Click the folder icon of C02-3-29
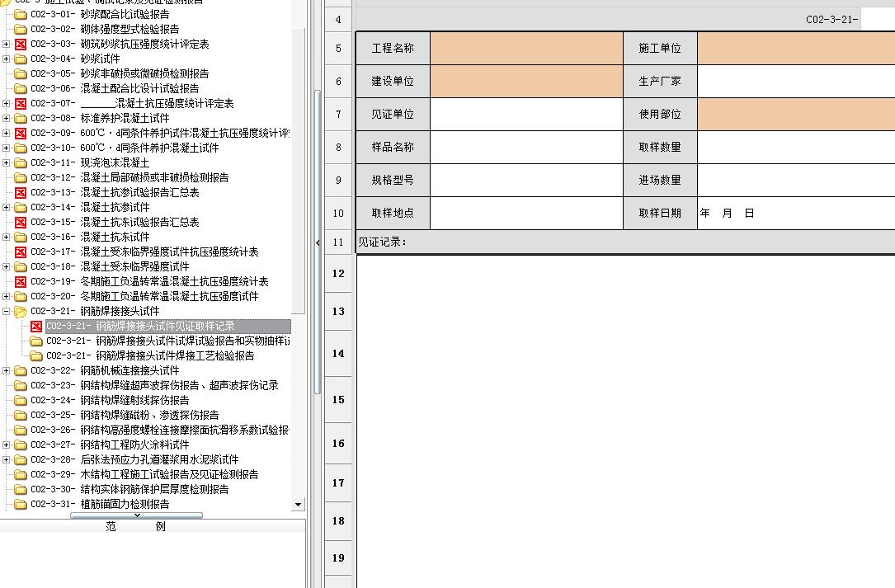 click(21, 475)
